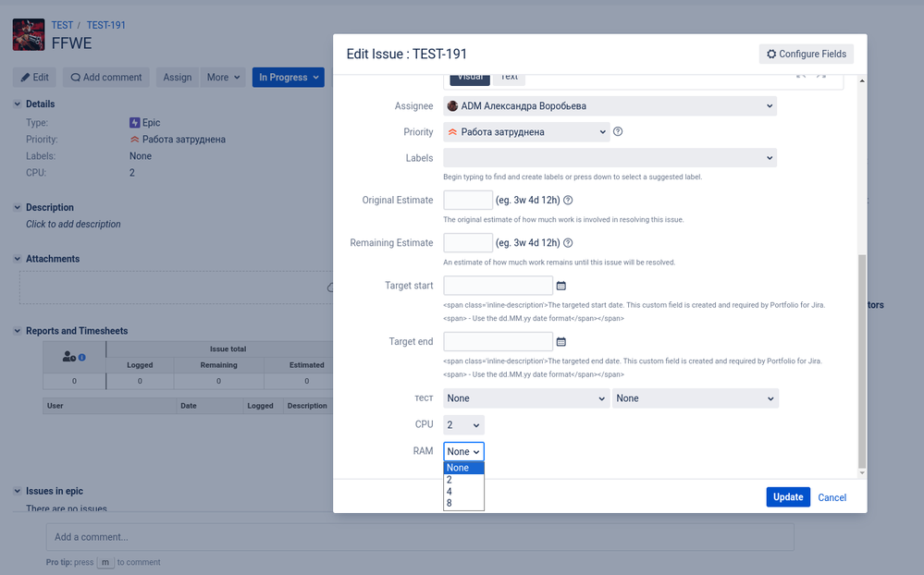Collapse the Details section
Image resolution: width=924 pixels, height=575 pixels.
point(17,104)
